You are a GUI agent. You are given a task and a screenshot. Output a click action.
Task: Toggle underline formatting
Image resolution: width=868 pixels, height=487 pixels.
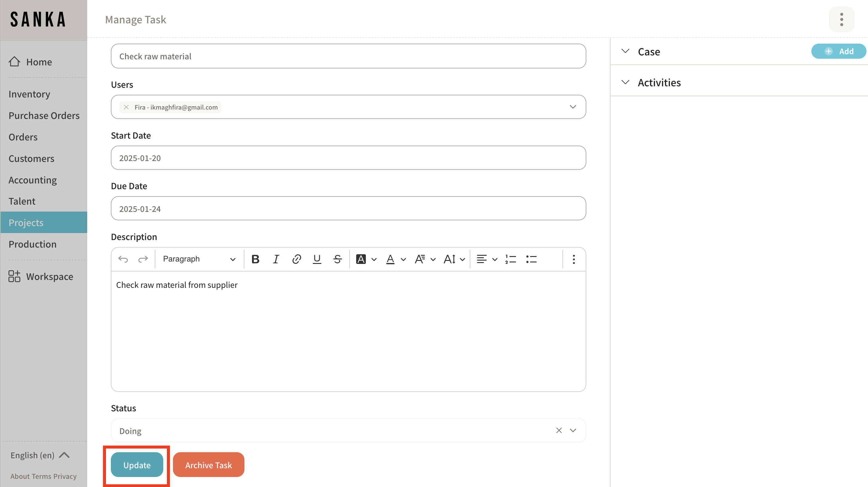[317, 259]
